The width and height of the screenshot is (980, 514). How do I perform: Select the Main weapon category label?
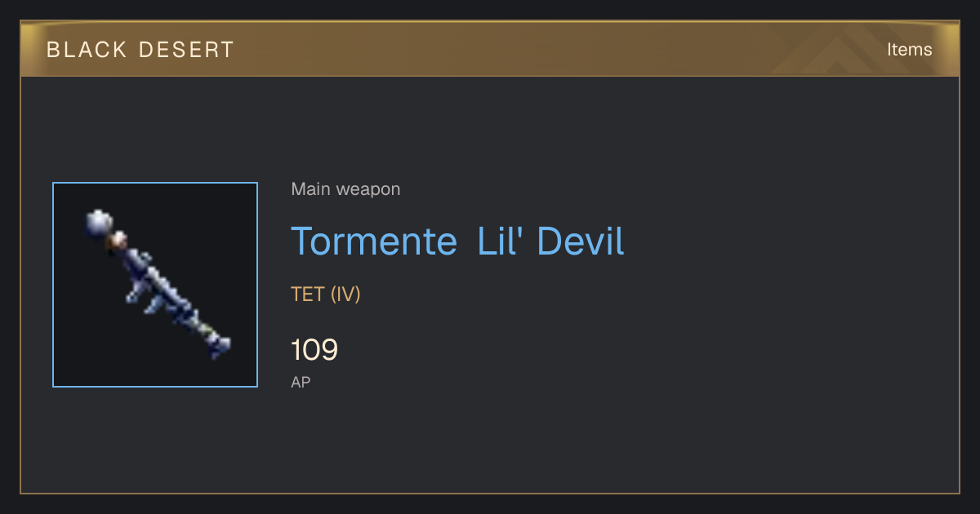(x=345, y=189)
